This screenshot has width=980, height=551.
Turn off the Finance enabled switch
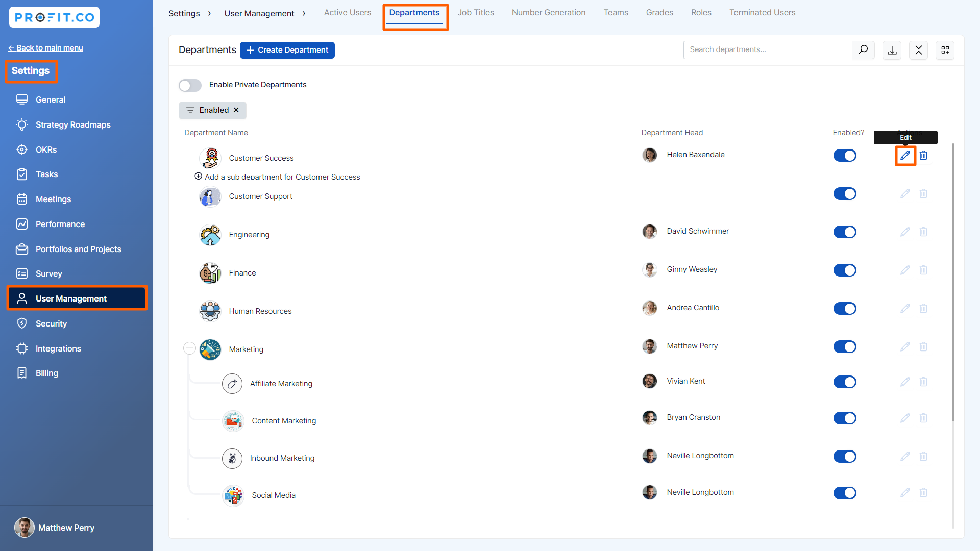(x=844, y=270)
